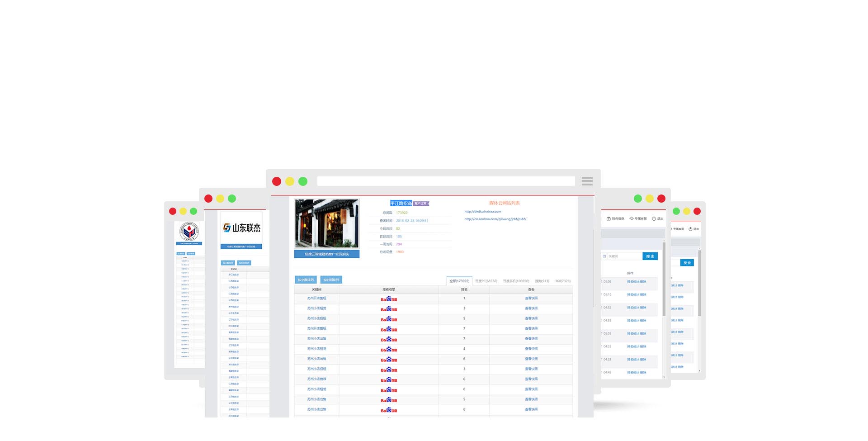This screenshot has width=868, height=441.
Task: Click the 搜索 button in the right window
Action: [650, 256]
